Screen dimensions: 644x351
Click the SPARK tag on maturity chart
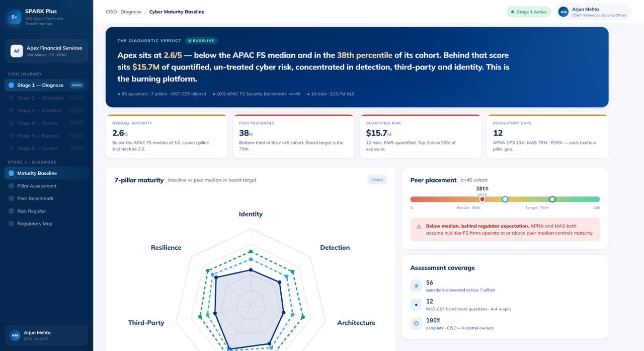click(x=377, y=180)
